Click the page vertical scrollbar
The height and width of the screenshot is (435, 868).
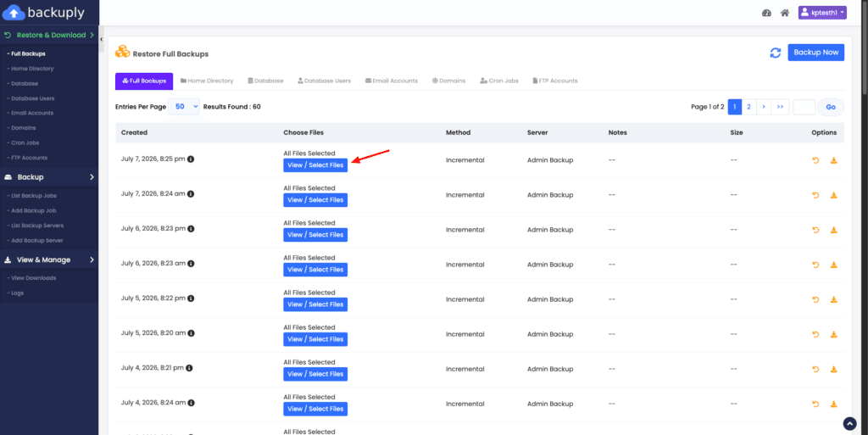point(864,47)
